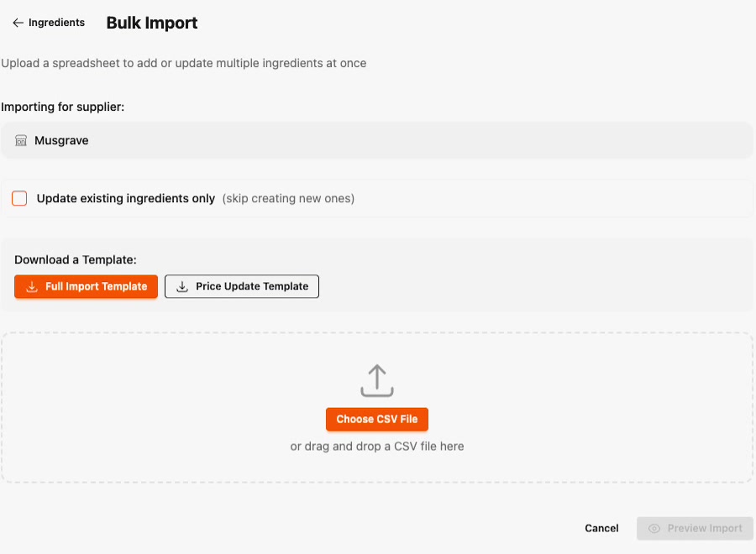The image size is (756, 554).
Task: Click the 'Importing for supplier:' label
Action: pyautogui.click(x=63, y=107)
